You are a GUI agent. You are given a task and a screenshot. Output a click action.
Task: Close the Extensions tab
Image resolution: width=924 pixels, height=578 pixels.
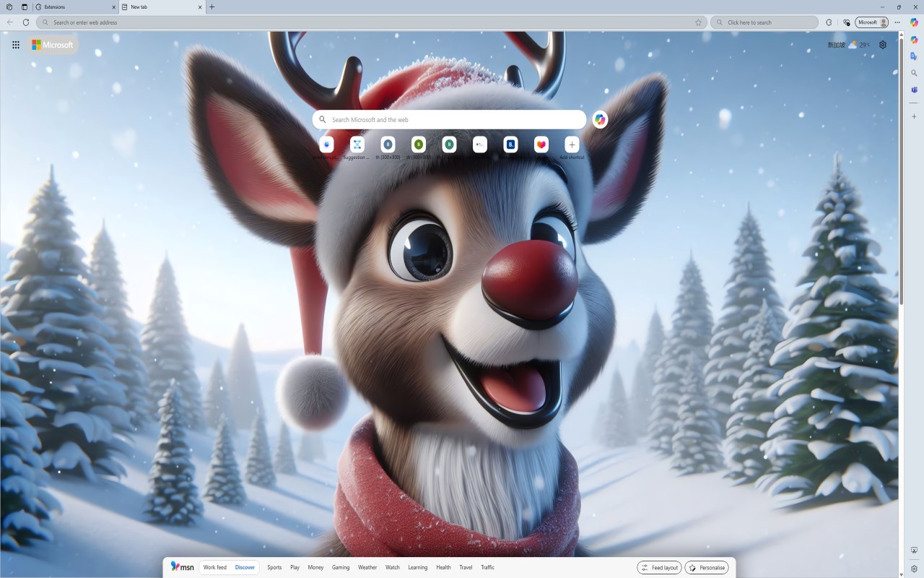coord(114,7)
